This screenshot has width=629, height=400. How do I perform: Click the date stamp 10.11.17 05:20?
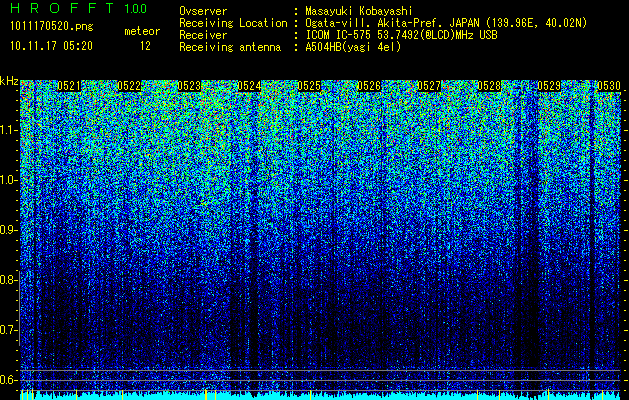51,46
